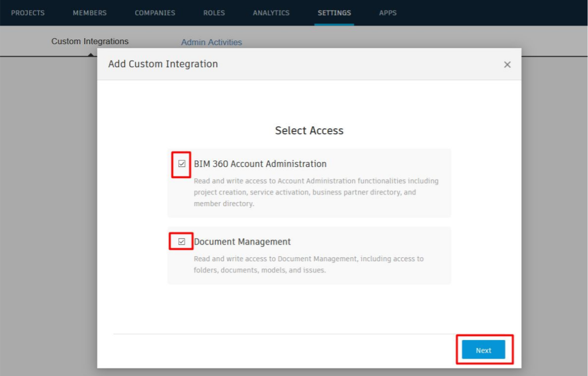Switch to the Roles tab
Viewport: 588px width, 376px height.
(x=214, y=13)
